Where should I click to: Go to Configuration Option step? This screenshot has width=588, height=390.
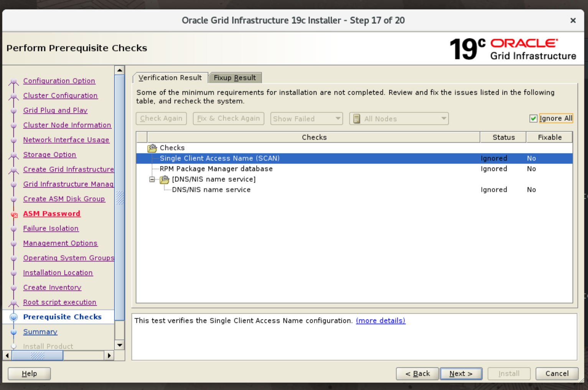(59, 81)
